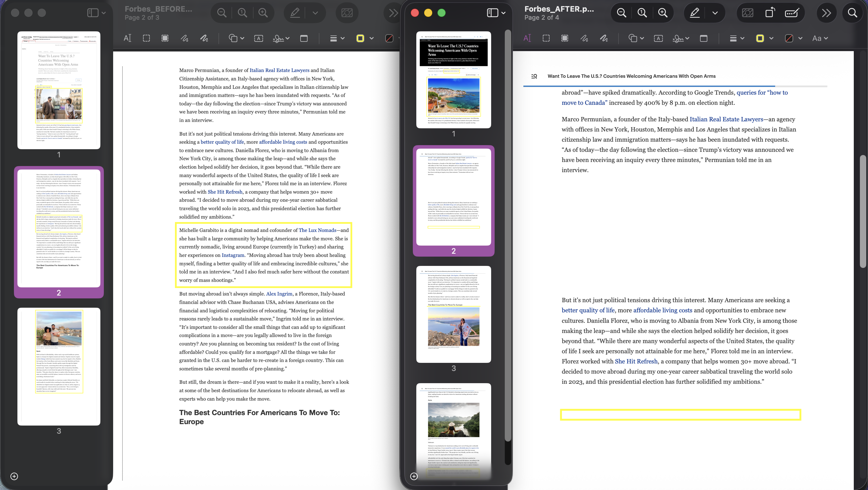Expand highlight options arrow in Forbes_AFTER toolbar
868x490 pixels.
pyautogui.click(x=715, y=13)
